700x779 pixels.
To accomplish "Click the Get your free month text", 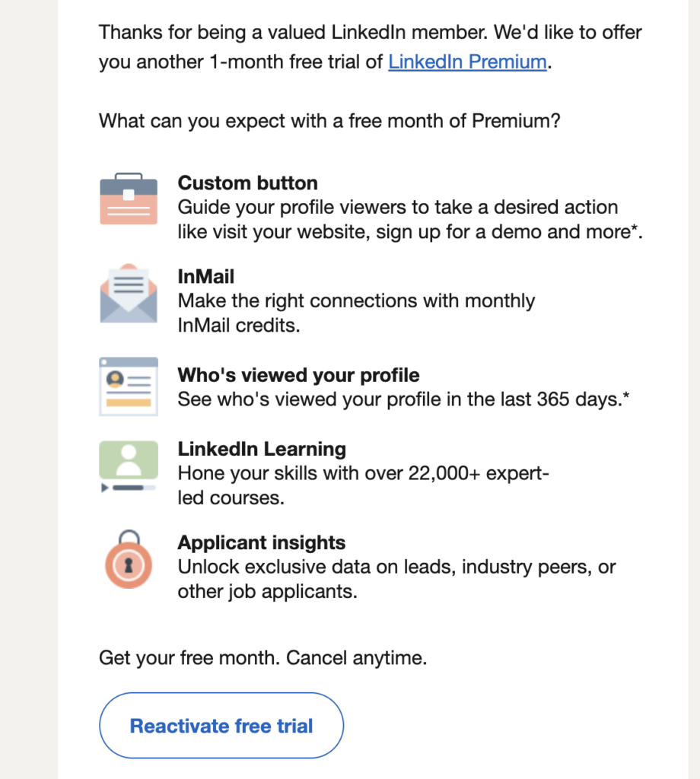I will (x=262, y=658).
